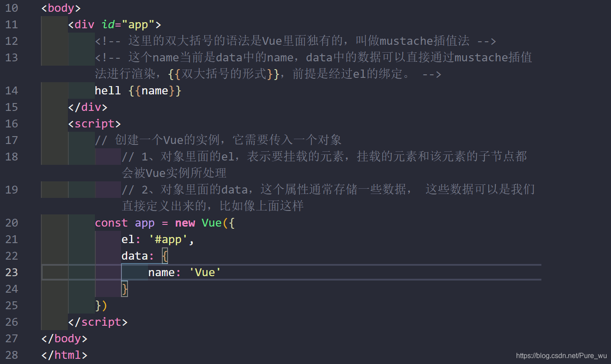Click the closing </div> tag
Screen dimensions: 611x364
pos(88,107)
